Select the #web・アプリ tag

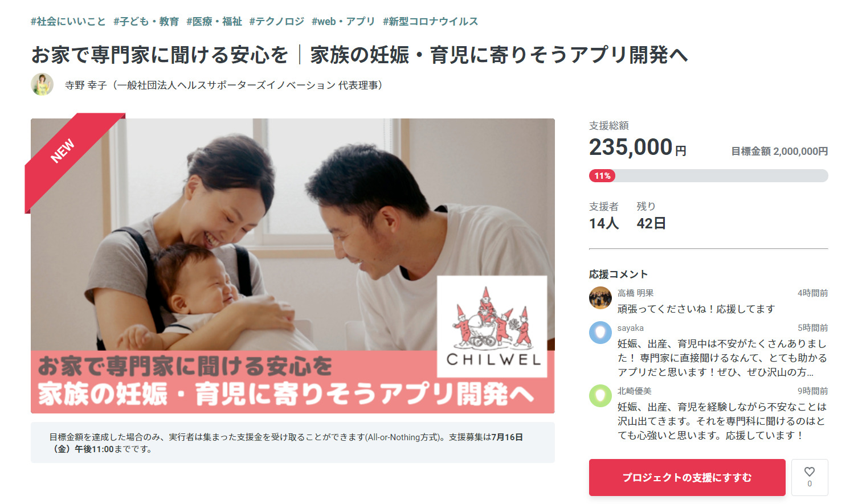tap(344, 22)
